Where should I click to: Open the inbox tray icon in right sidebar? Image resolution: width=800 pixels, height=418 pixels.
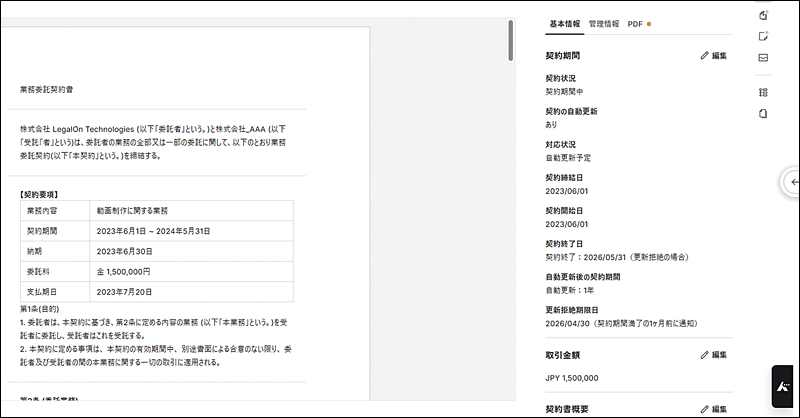pyautogui.click(x=763, y=58)
